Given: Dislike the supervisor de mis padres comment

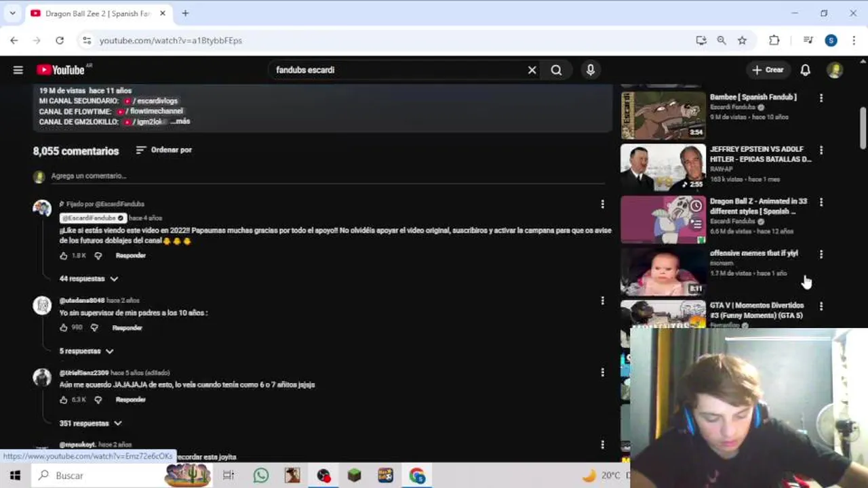Looking at the screenshot, I should pos(94,327).
